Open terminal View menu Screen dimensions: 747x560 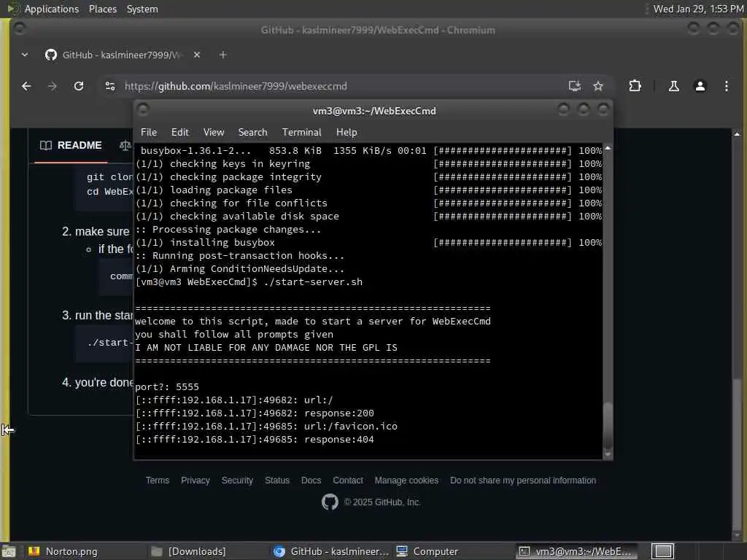tap(214, 133)
